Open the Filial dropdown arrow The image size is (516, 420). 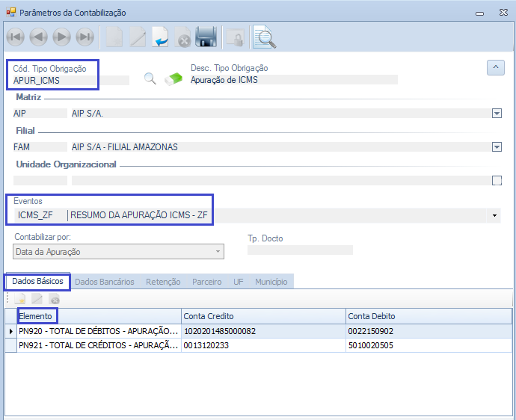pos(497,147)
